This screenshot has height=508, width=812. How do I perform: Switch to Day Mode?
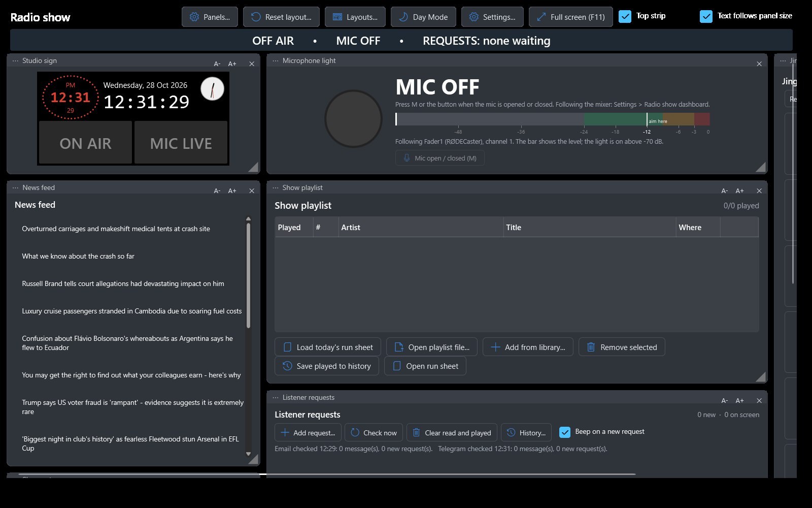tap(423, 17)
